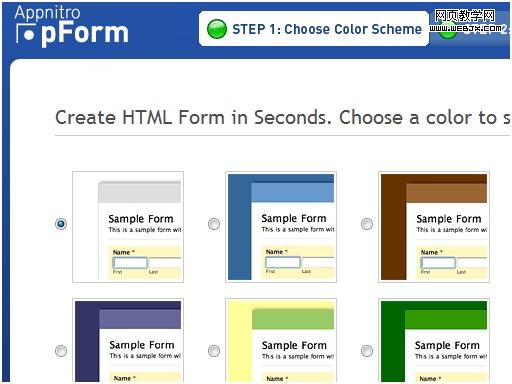
Task: Select the white/gray color scheme radio button
Action: tap(61, 224)
